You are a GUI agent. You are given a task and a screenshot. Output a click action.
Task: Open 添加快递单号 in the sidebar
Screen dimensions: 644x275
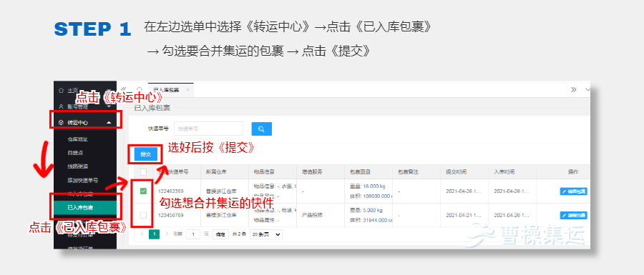point(83,180)
